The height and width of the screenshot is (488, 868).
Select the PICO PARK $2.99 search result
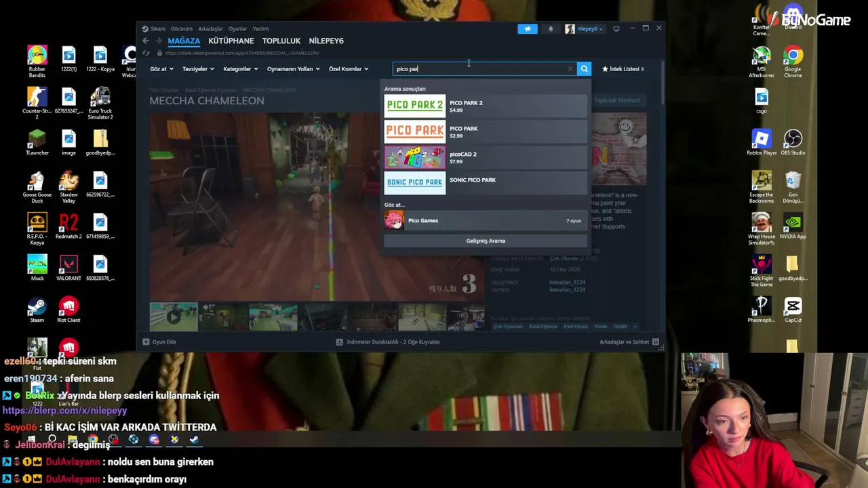[486, 131]
